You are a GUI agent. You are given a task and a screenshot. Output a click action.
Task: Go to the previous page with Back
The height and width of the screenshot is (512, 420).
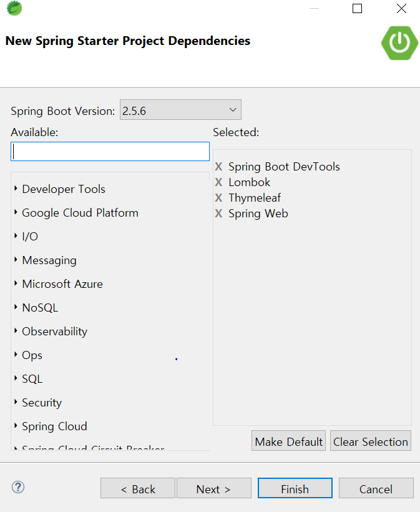(x=138, y=488)
